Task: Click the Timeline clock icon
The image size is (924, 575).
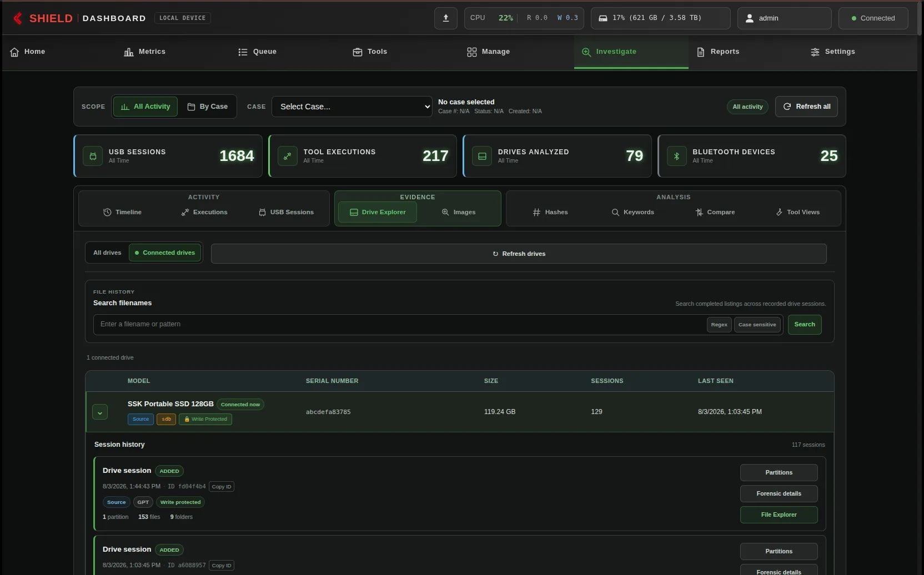Action: tap(107, 212)
